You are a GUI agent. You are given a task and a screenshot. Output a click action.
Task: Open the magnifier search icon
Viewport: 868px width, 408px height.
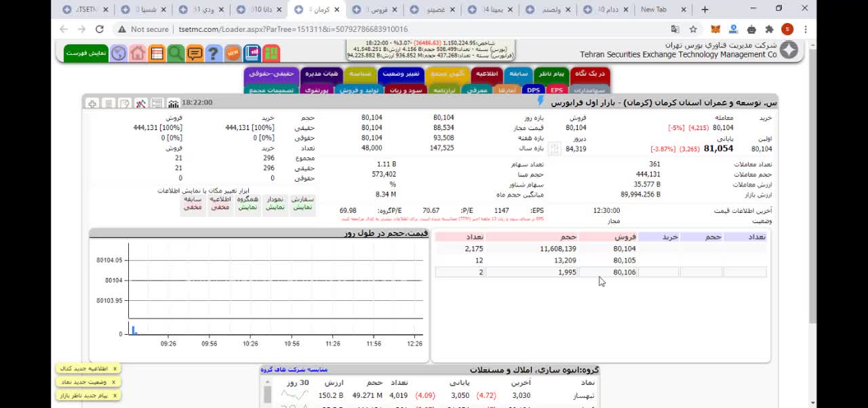176,53
